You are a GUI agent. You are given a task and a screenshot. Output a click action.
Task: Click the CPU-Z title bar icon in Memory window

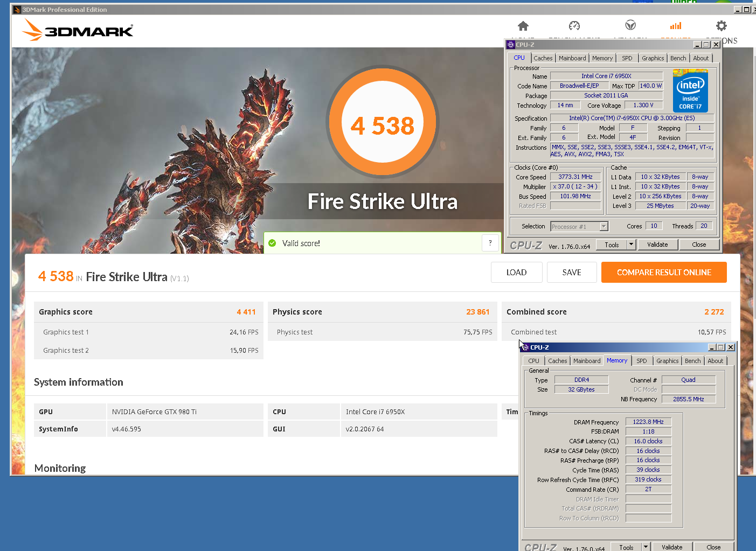click(525, 347)
